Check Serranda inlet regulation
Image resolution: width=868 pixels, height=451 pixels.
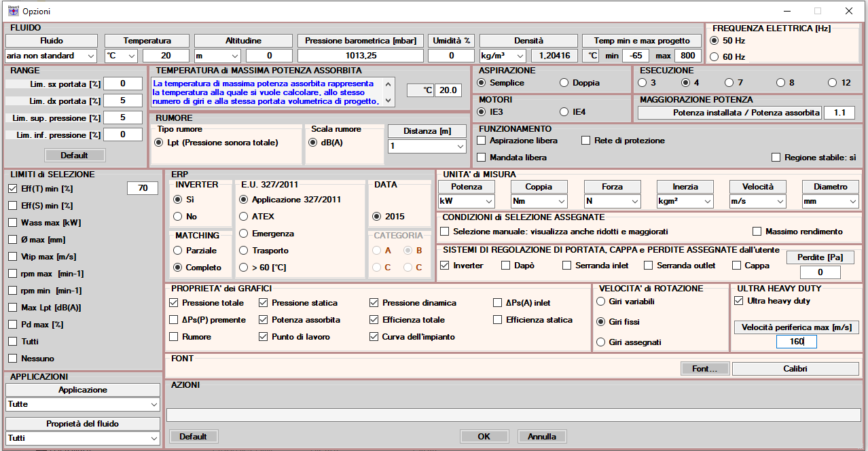pos(566,265)
